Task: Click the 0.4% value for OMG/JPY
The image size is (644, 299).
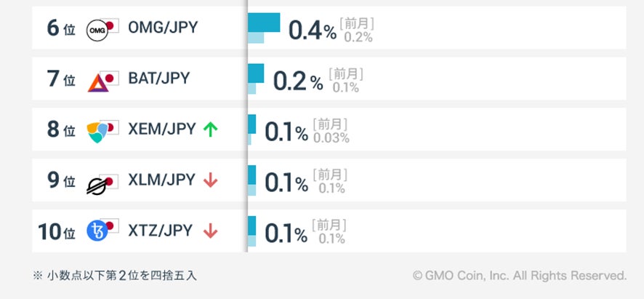Action: tap(312, 31)
